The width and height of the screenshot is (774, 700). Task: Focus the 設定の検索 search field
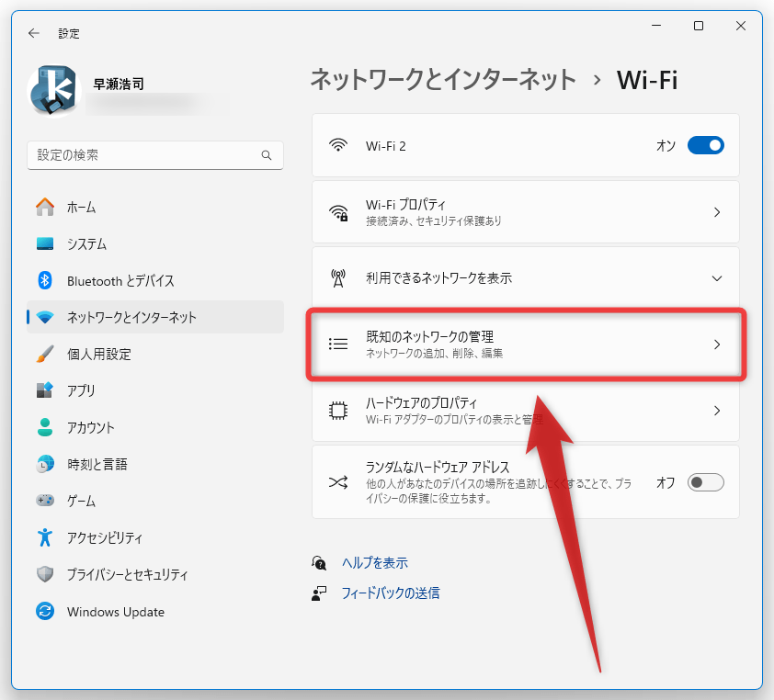pos(155,155)
